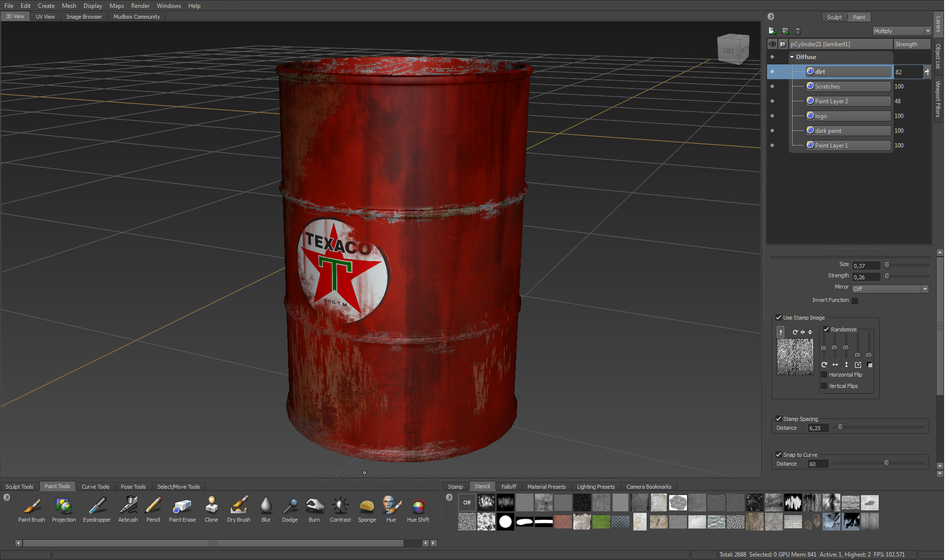Toggle visibility dot for Scratches layer

tap(772, 87)
